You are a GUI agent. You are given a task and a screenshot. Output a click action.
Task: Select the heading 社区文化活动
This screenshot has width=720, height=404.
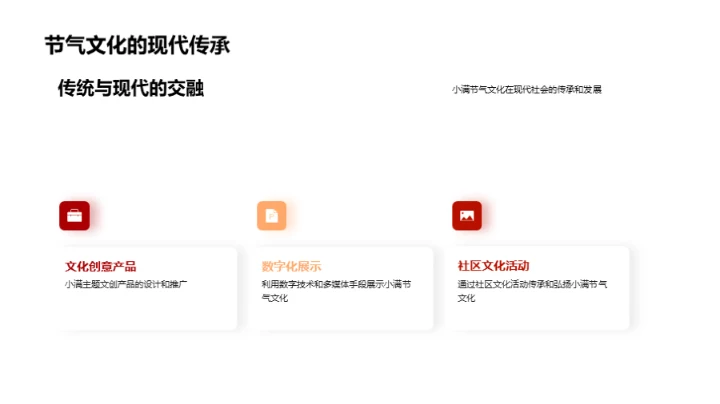pyautogui.click(x=493, y=266)
